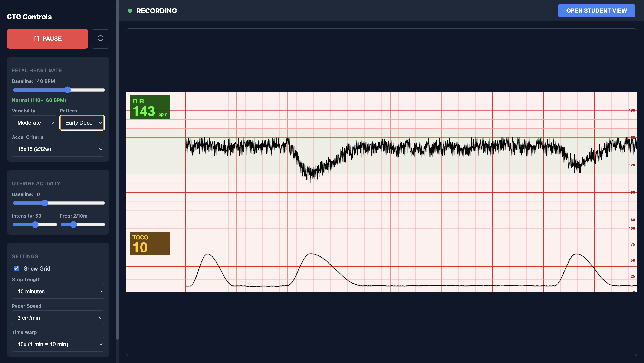Click the SETTINGS section title
The width and height of the screenshot is (644, 363).
point(25,256)
